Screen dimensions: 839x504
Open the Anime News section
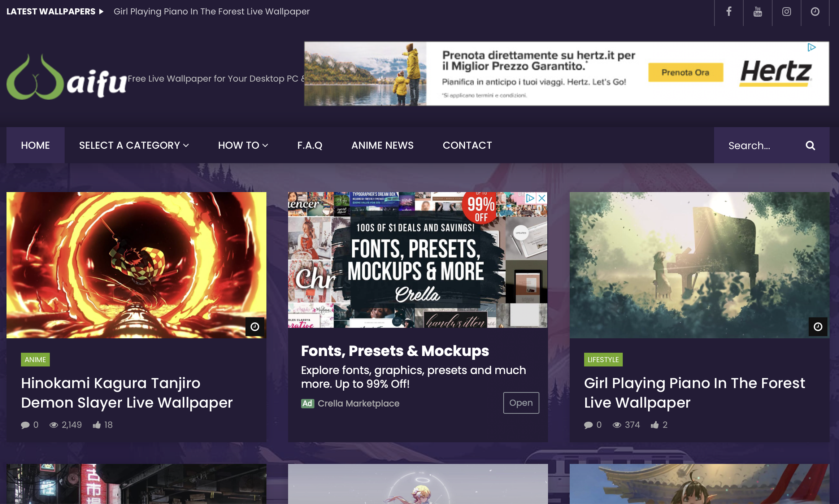click(x=382, y=145)
